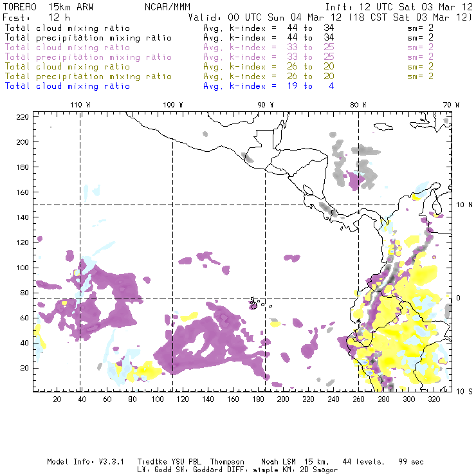Select the purple "Total precipitation mixing ratio" legend line
This screenshot has width=476, height=476.
pyautogui.click(x=88, y=57)
